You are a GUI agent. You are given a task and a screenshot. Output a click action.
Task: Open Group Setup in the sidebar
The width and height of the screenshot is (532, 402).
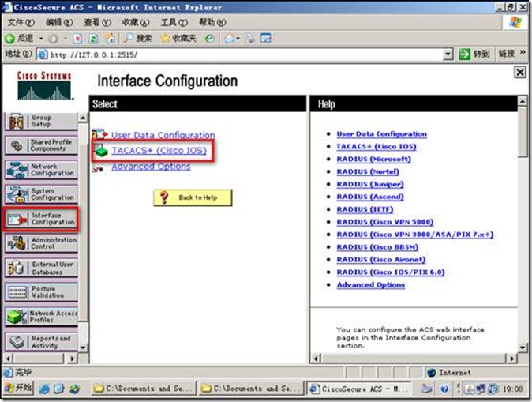[x=41, y=121]
